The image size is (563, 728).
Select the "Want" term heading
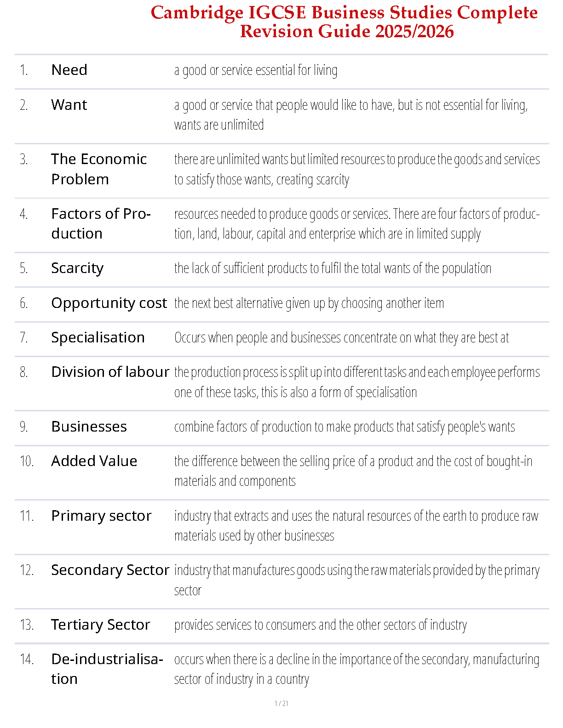(69, 105)
